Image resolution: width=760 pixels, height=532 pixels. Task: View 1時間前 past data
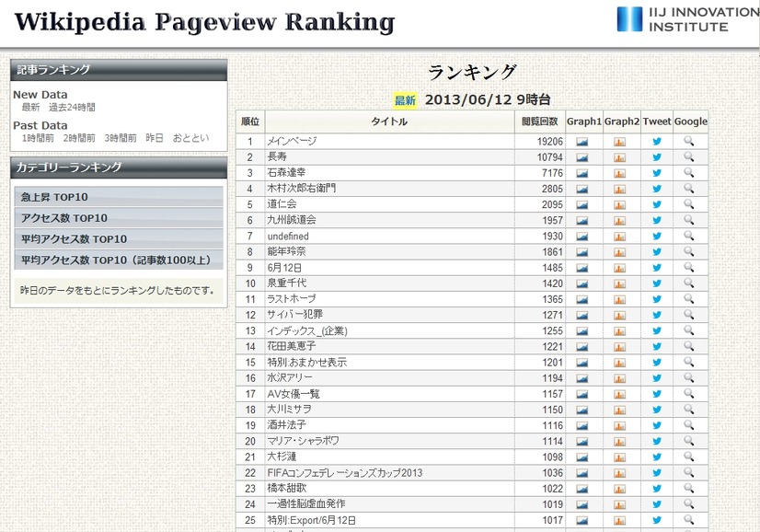pyautogui.click(x=38, y=138)
